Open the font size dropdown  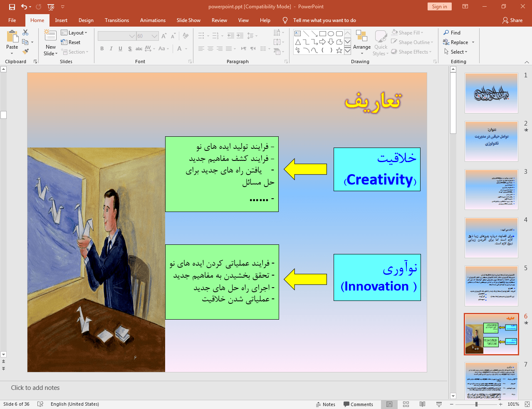pyautogui.click(x=153, y=36)
